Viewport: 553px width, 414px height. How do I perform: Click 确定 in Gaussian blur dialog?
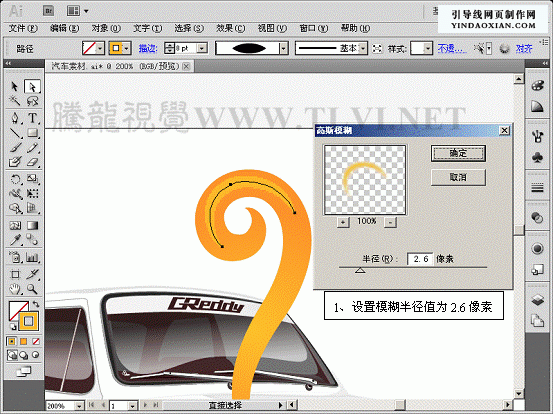[x=458, y=153]
